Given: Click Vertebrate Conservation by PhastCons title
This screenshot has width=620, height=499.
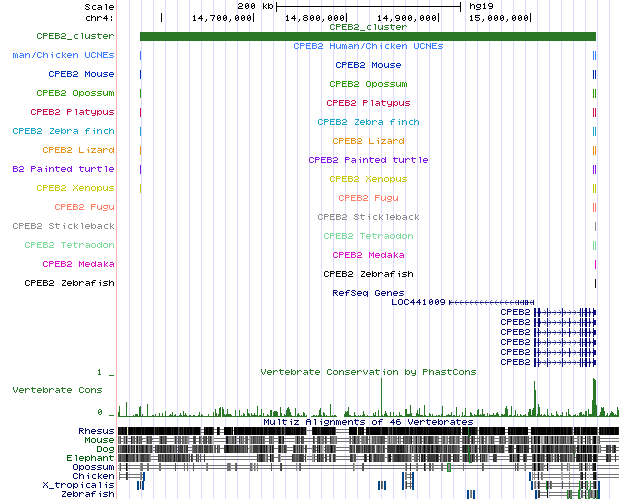Looking at the screenshot, I should tap(368, 372).
